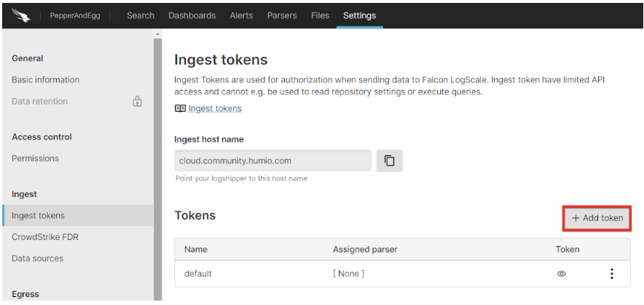Click the ingest host name field
This screenshot has height=305, width=644.
272,161
